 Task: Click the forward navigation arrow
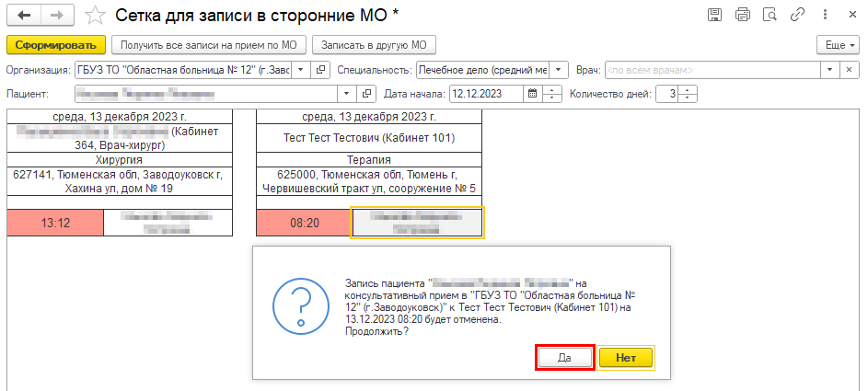(x=56, y=15)
